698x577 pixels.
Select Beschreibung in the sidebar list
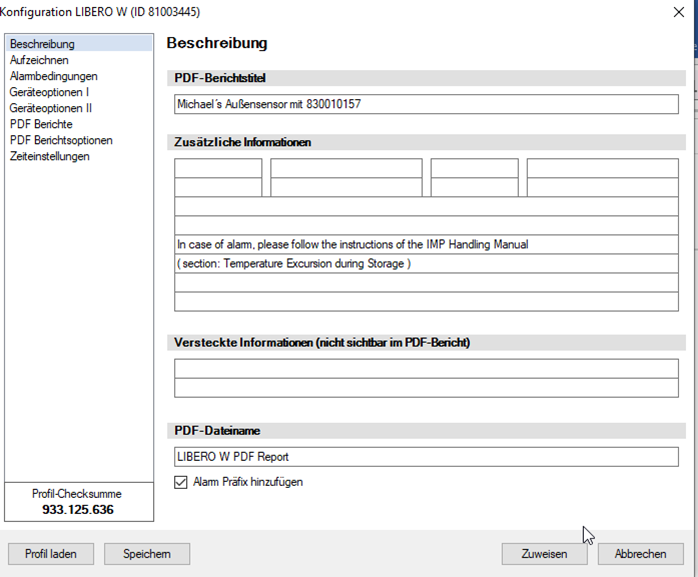pos(42,44)
